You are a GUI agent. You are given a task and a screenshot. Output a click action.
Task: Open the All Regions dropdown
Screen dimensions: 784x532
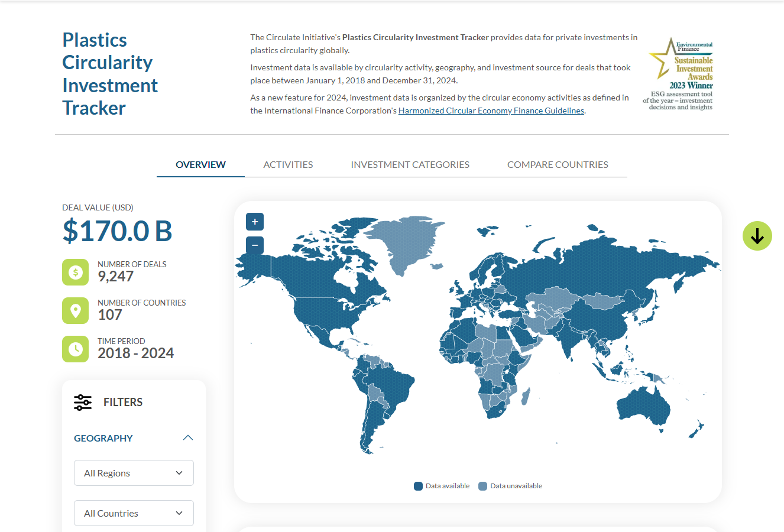[x=134, y=473]
